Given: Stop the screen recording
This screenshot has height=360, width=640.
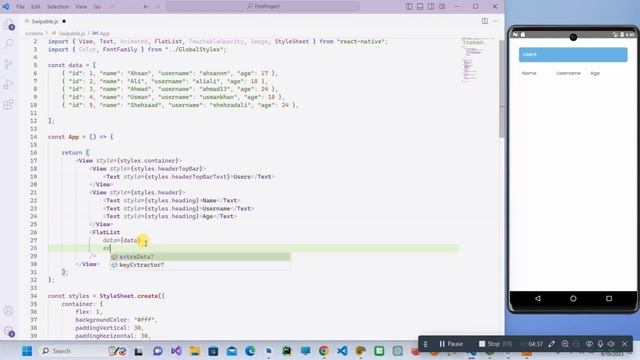Looking at the screenshot, I should coord(495,344).
